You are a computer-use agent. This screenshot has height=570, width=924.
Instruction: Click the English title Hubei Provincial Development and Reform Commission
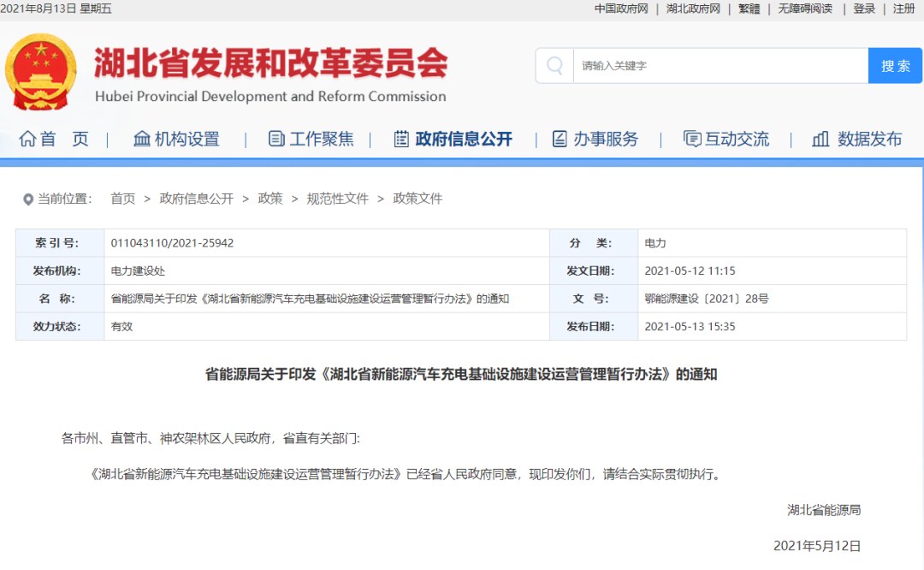(270, 96)
